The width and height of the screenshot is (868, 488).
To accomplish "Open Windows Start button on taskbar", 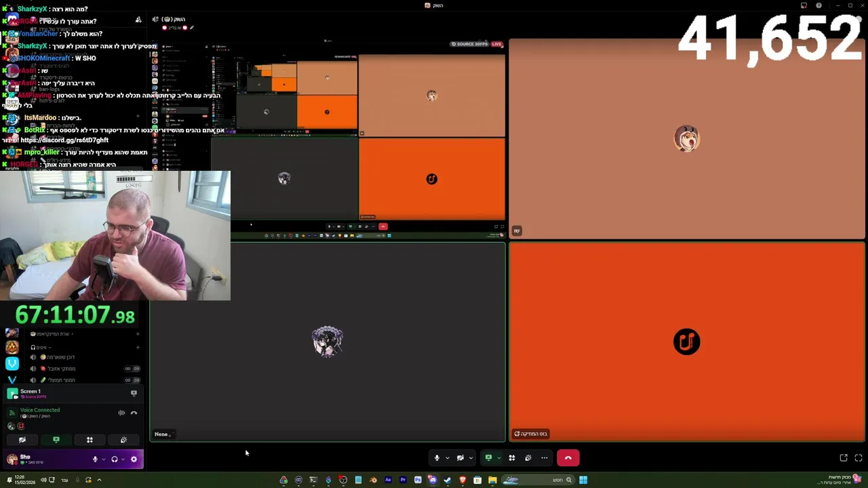I will click(583, 480).
